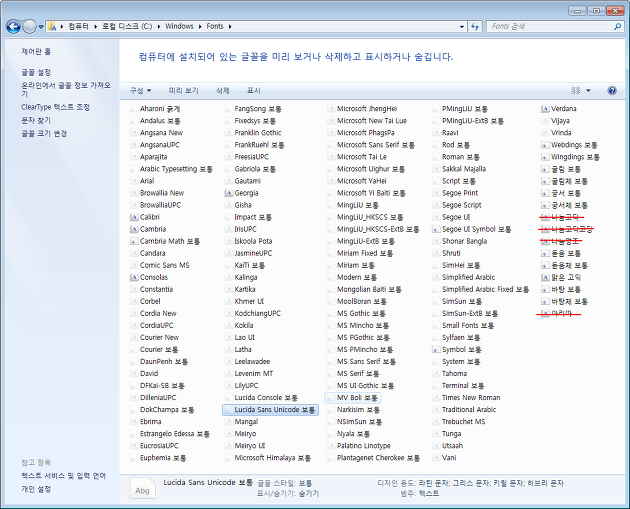Select the 바탕 보통 font icon
Image resolution: width=630 pixels, height=509 pixels.
(545, 290)
